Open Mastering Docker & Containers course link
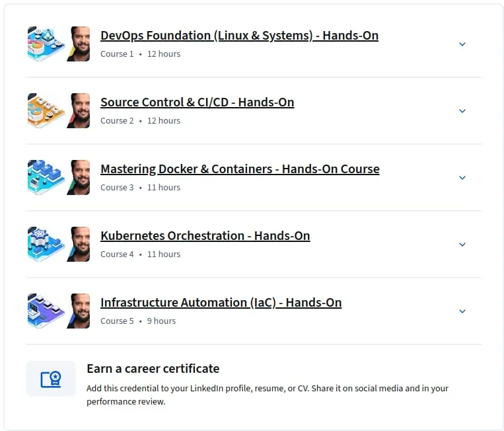Viewport: 504px width, 431px height. click(x=240, y=169)
